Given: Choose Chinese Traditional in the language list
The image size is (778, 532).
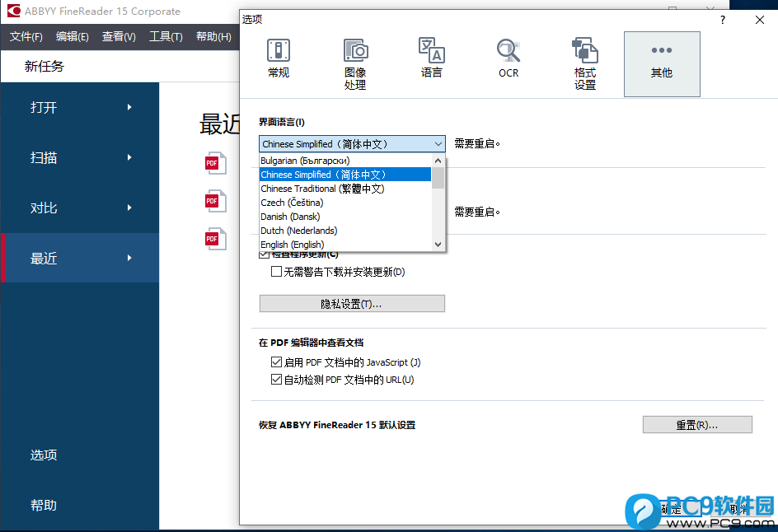Looking at the screenshot, I should [x=345, y=189].
